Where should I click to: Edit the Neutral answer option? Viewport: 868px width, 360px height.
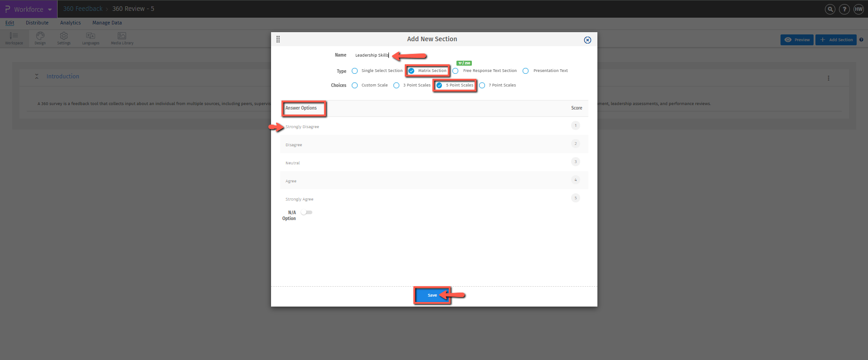[x=293, y=163]
